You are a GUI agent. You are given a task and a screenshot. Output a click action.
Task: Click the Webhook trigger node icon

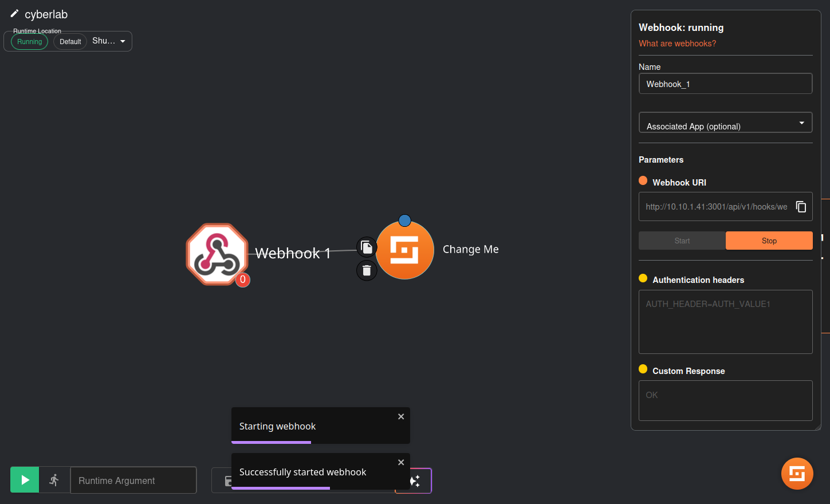coord(217,254)
